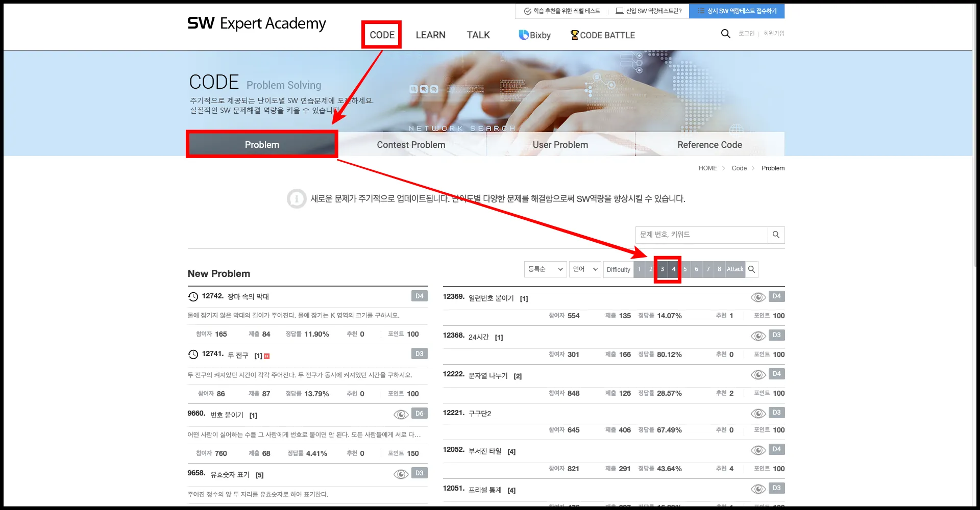Toggle difficulty level 7 filter

click(x=708, y=269)
